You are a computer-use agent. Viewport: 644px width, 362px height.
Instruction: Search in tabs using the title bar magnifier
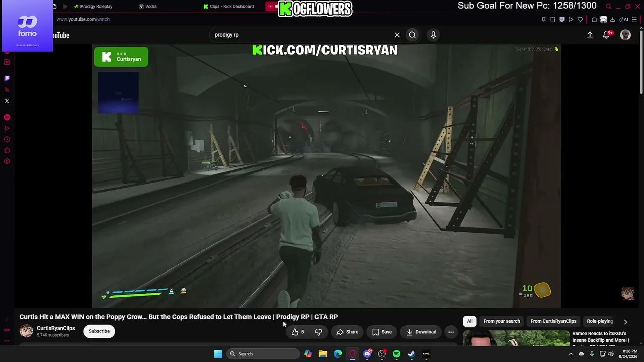[608, 6]
